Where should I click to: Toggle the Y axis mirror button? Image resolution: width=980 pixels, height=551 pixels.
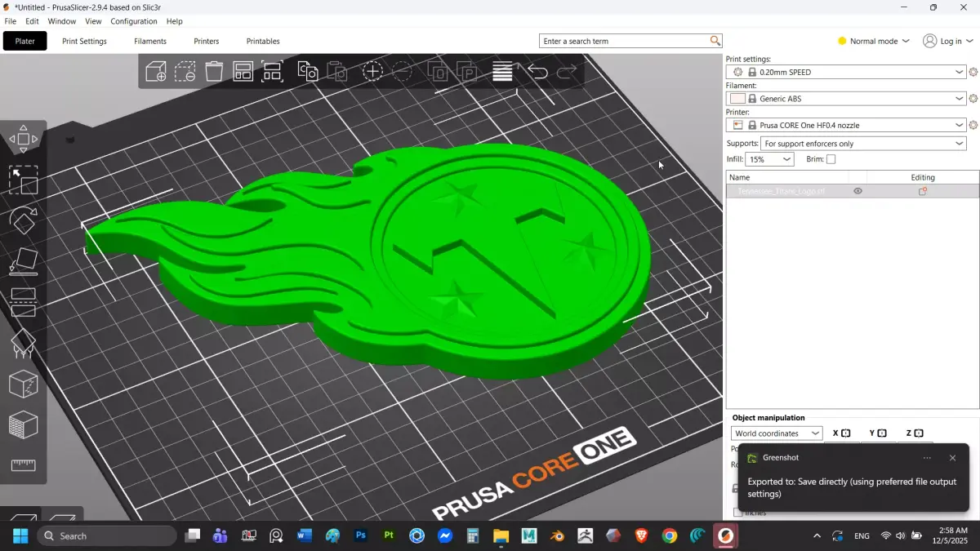pos(882,433)
